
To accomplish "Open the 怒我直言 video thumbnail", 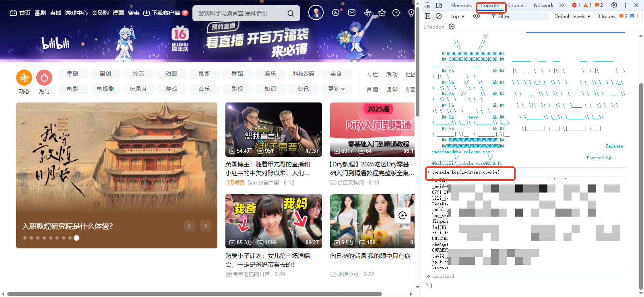I will point(274,129).
